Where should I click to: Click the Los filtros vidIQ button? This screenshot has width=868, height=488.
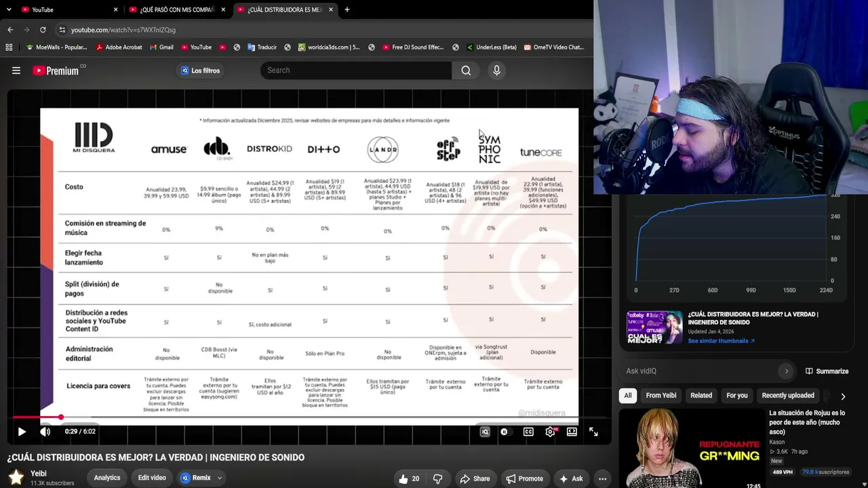200,70
